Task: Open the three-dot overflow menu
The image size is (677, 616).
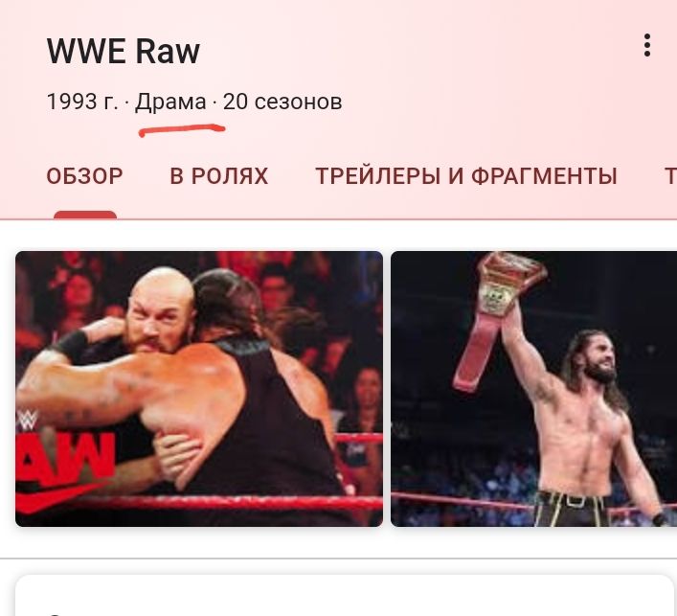Action: click(646, 45)
